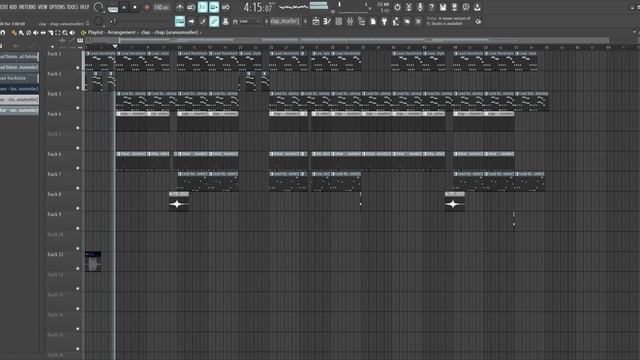
Task: Click the microphone recording icon
Action: 420,7
